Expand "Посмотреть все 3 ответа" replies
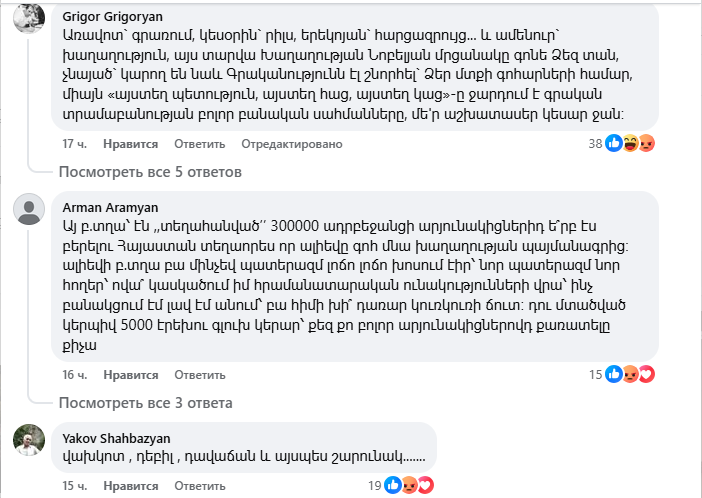 pos(145,403)
